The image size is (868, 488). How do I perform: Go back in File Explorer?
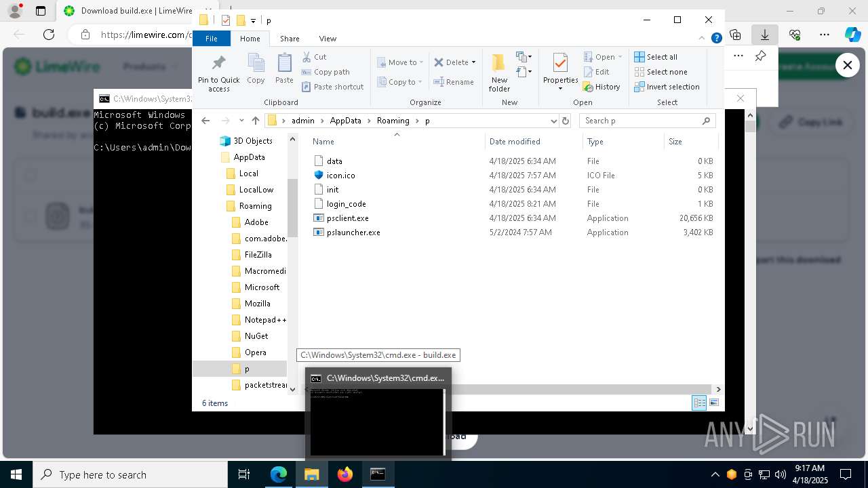click(x=206, y=121)
